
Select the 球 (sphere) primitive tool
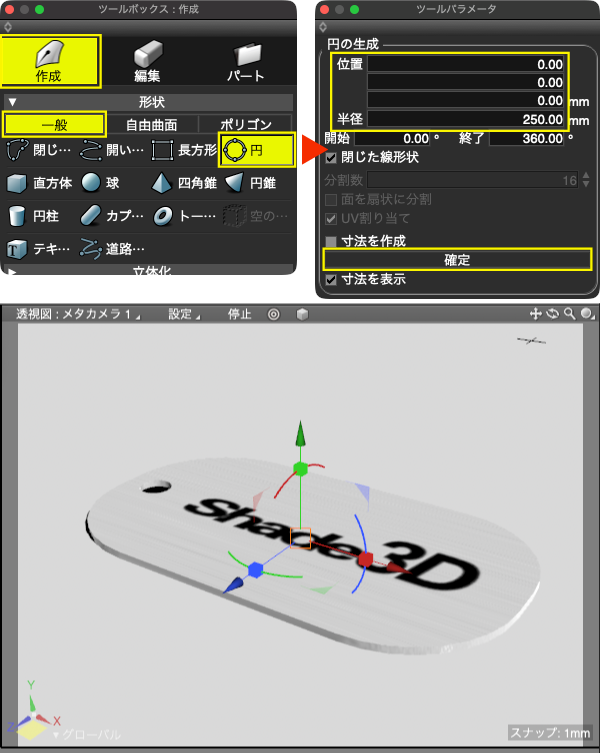(101, 183)
